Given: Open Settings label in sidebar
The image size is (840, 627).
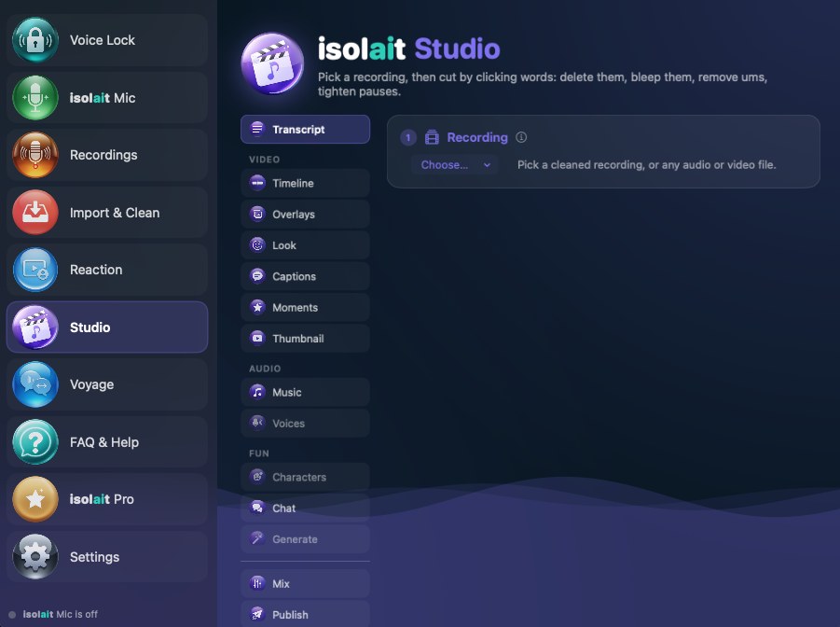Looking at the screenshot, I should (x=94, y=557).
